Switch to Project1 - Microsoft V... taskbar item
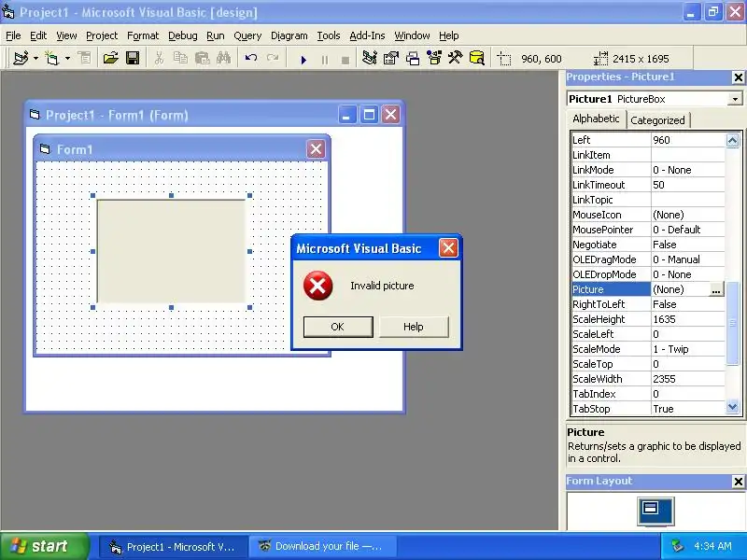 pos(174,547)
